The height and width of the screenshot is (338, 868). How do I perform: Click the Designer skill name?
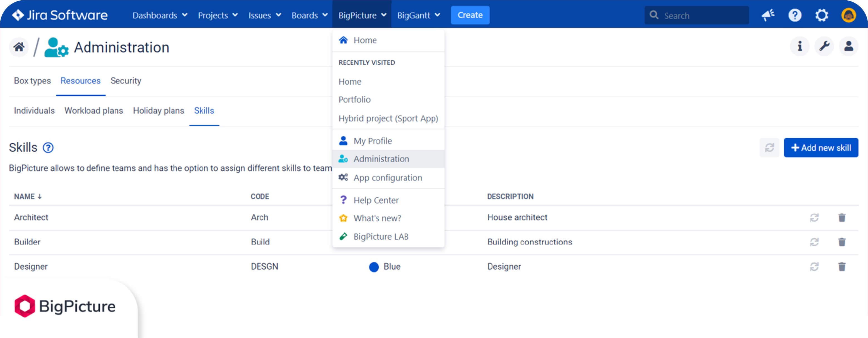[x=31, y=266]
